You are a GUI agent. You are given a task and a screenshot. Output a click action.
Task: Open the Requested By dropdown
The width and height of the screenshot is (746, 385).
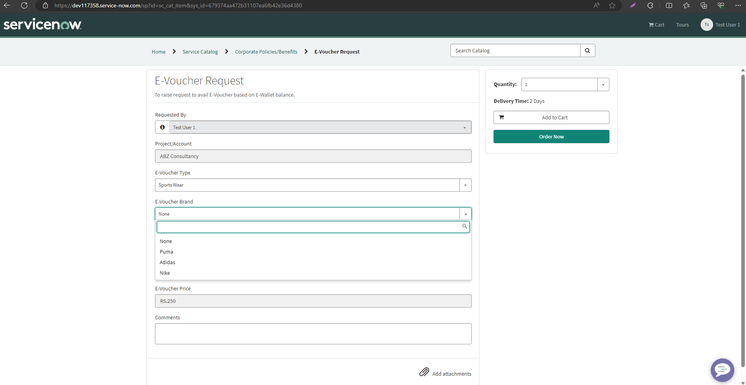[x=320, y=127]
